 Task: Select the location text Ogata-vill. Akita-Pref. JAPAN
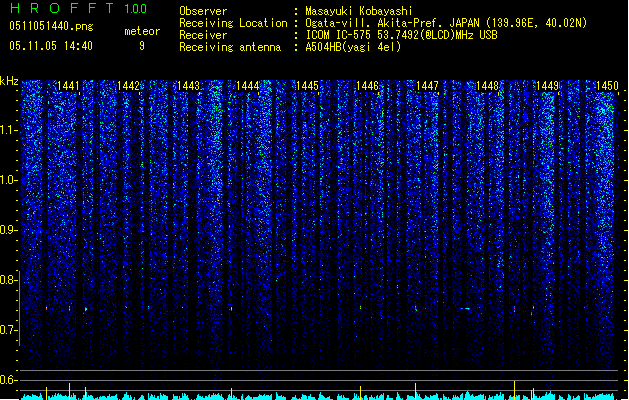[x=392, y=23]
